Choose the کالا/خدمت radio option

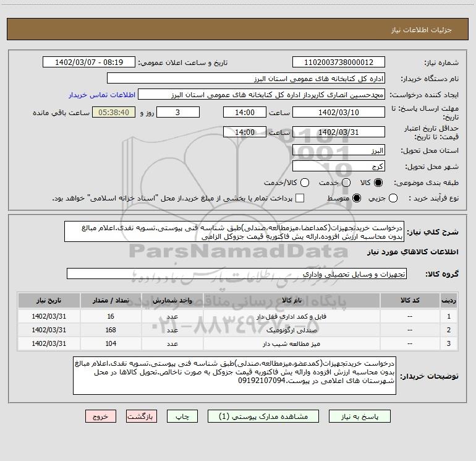click(x=305, y=183)
